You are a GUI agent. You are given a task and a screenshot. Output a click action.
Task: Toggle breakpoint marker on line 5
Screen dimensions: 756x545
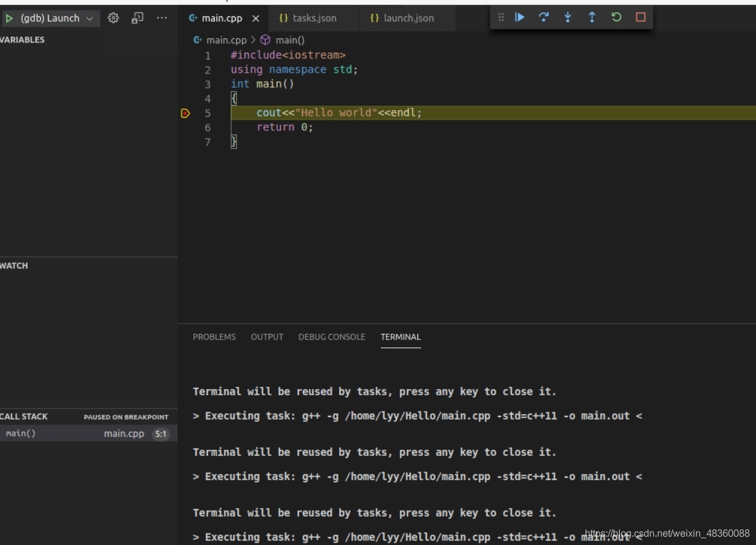tap(186, 113)
